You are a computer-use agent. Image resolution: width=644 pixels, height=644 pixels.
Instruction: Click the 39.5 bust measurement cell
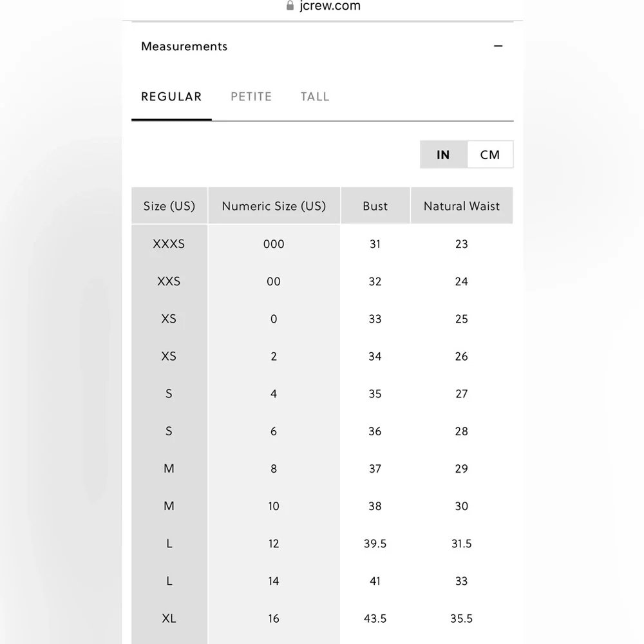click(375, 544)
